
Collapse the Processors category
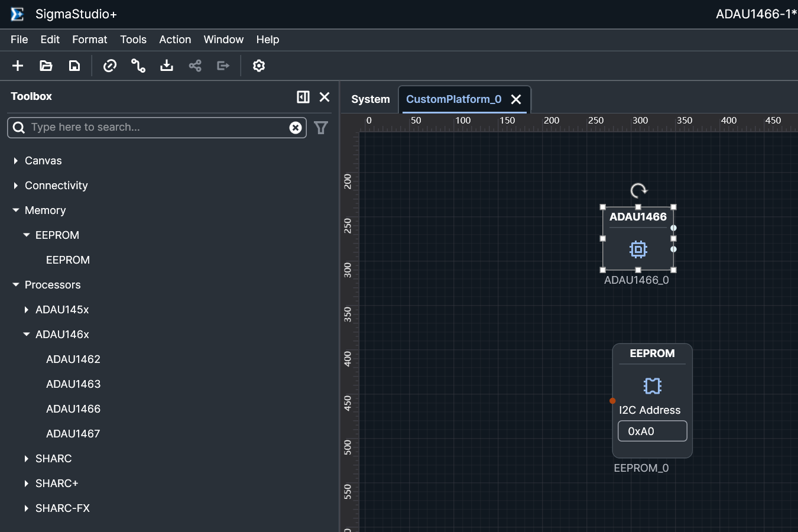click(x=16, y=285)
